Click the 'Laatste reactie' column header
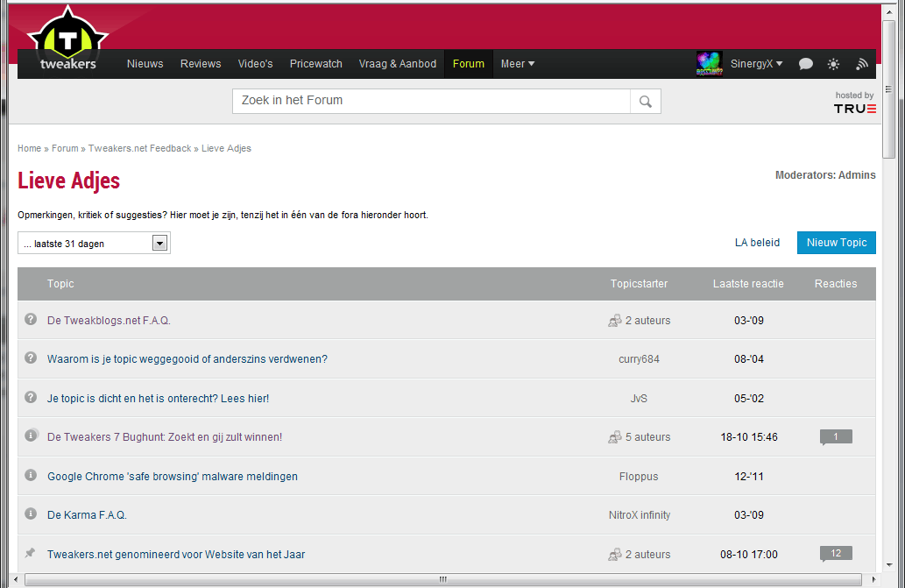Viewport: 905px width, 588px height. tap(748, 283)
